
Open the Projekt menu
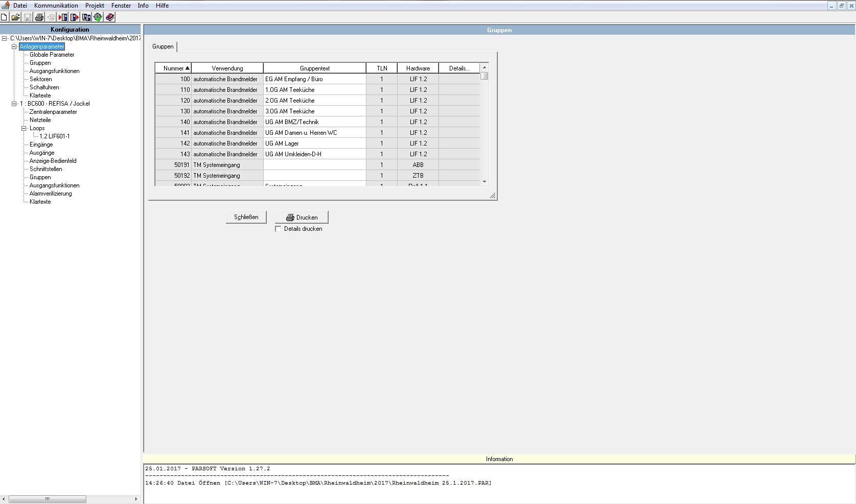(x=95, y=6)
